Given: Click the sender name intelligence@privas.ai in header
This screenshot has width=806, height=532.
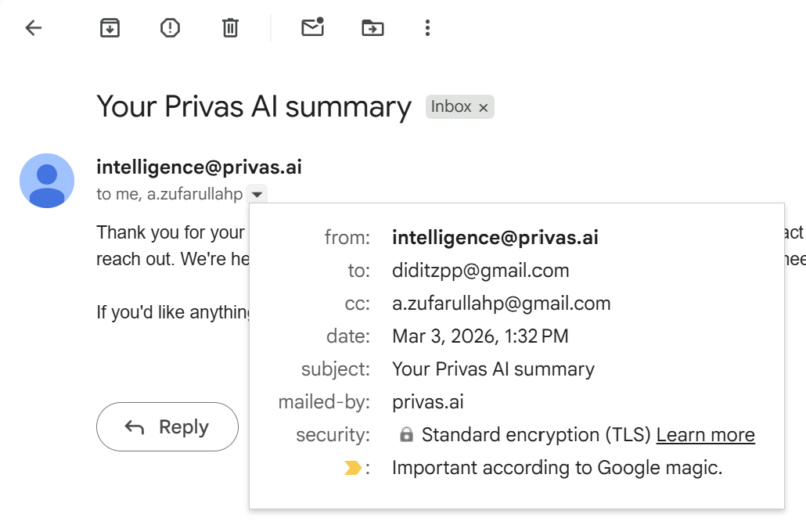Looking at the screenshot, I should (199, 167).
